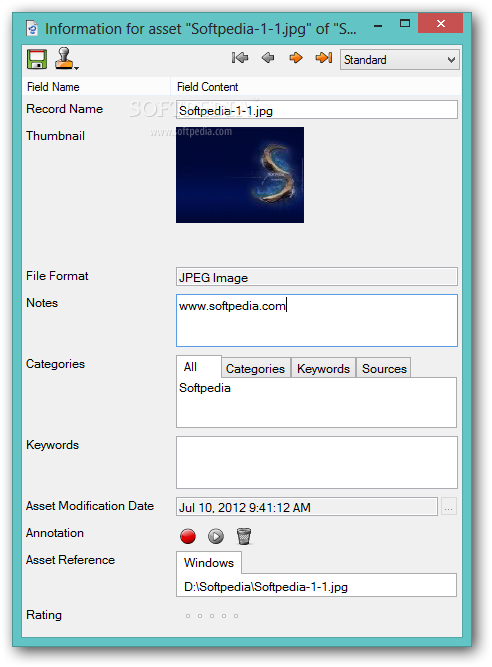Screen dimensions: 492x667
Task: Click the asset thumbnail image
Action: pos(240,175)
